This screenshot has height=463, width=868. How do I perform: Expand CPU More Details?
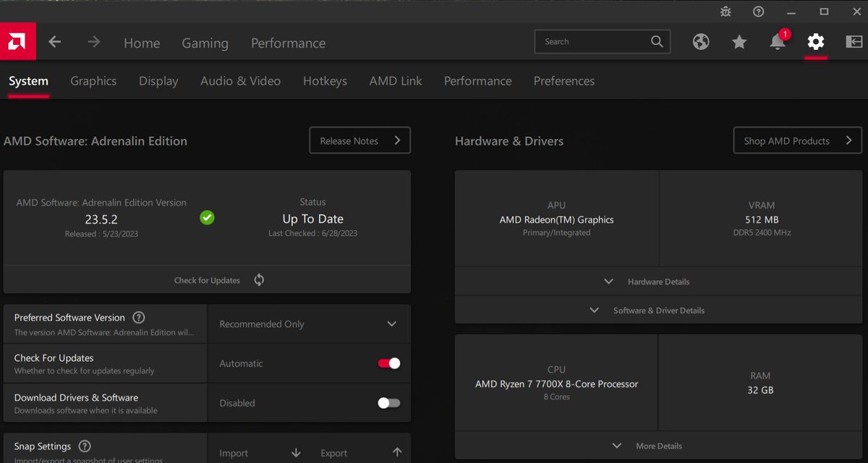click(658, 446)
